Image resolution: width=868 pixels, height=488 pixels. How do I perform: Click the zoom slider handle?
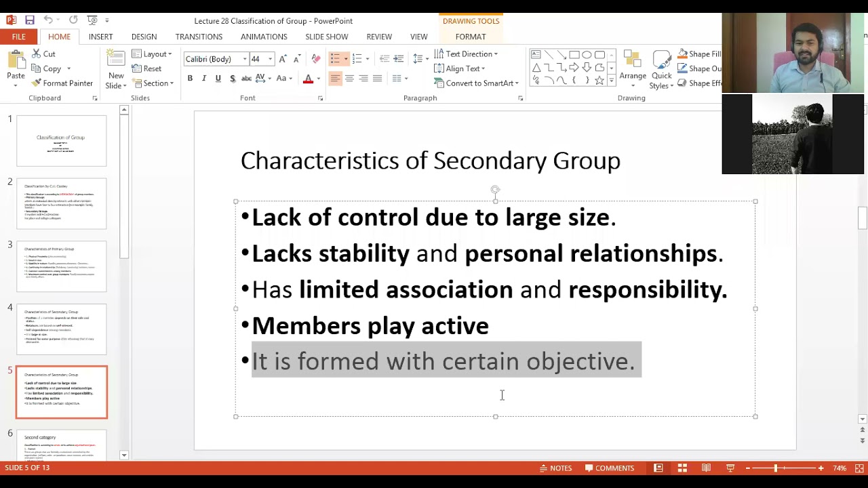click(775, 468)
